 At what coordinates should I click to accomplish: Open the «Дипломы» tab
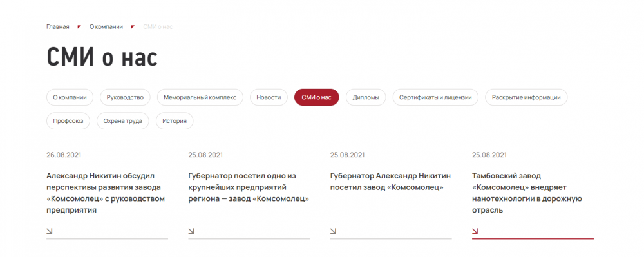pos(366,97)
